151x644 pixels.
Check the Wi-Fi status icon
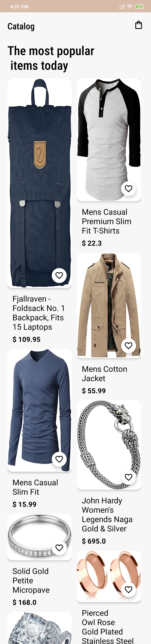point(129,7)
